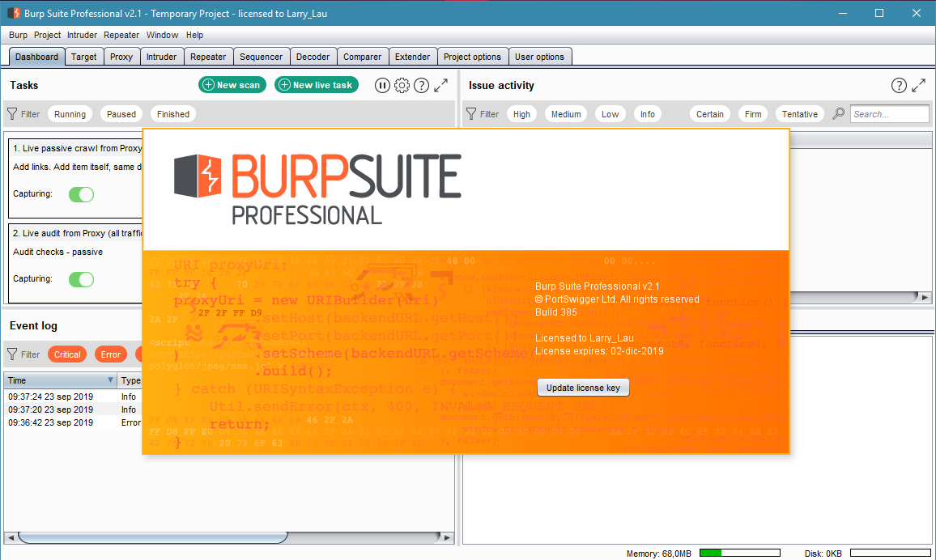
Task: Click Update license key button
Action: (x=583, y=388)
